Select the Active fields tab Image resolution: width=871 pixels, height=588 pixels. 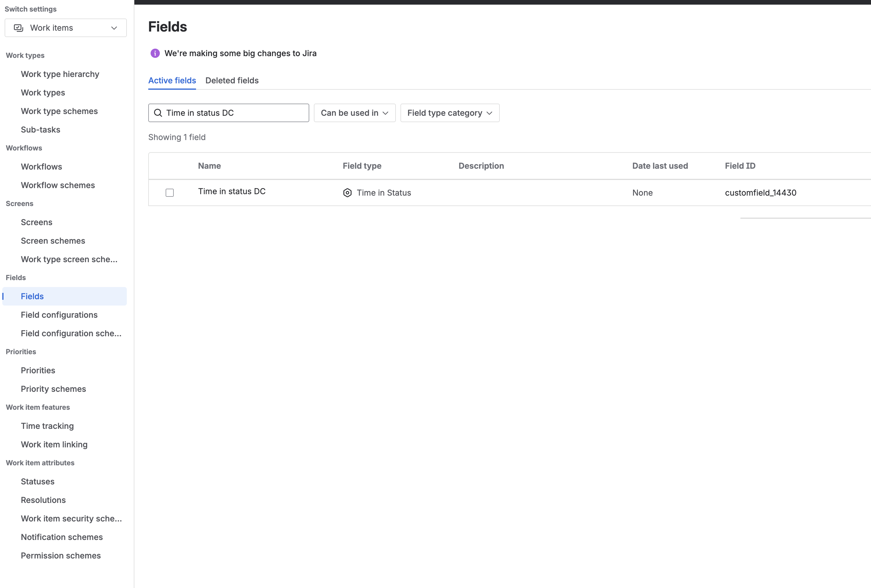tap(172, 80)
